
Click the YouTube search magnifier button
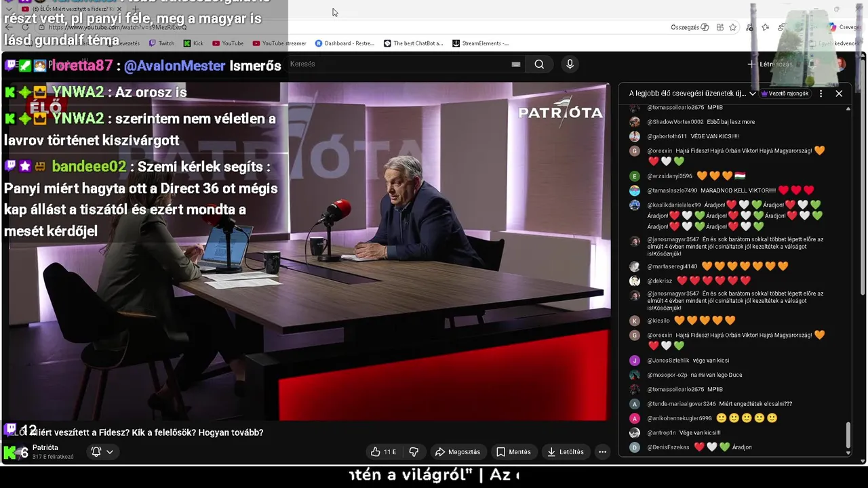(x=539, y=64)
